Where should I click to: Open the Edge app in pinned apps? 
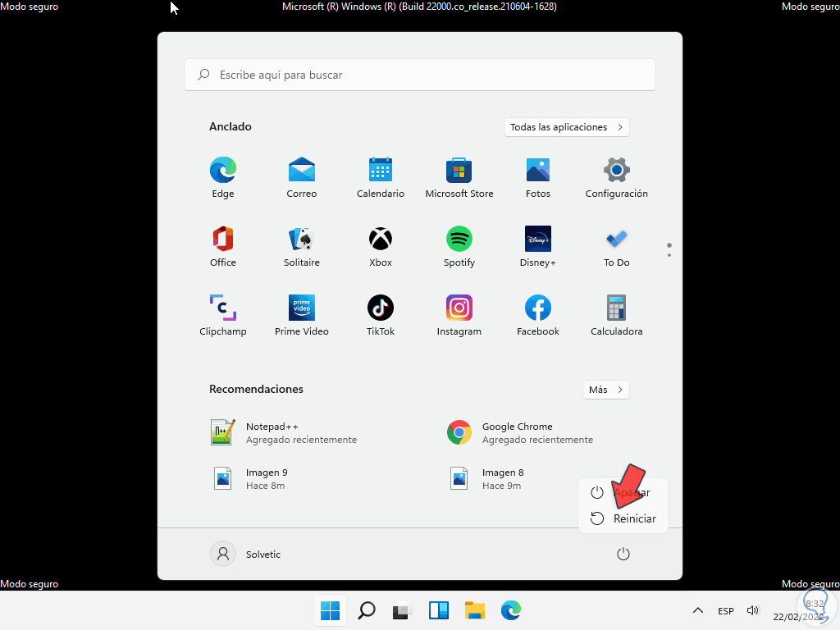223,177
